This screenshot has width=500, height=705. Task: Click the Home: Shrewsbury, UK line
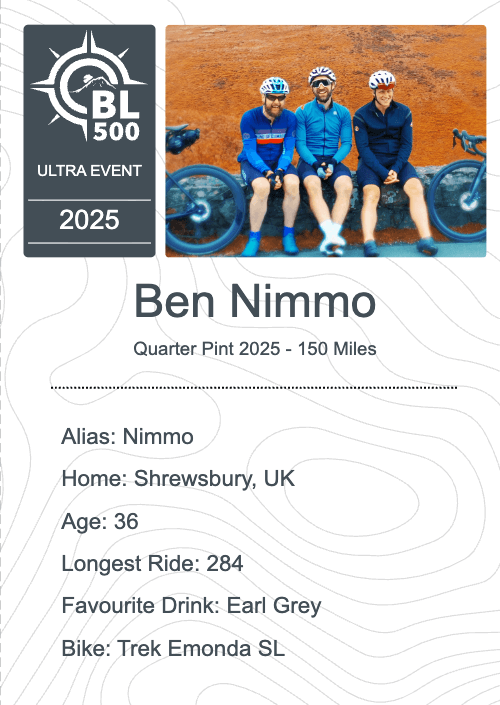coord(178,479)
